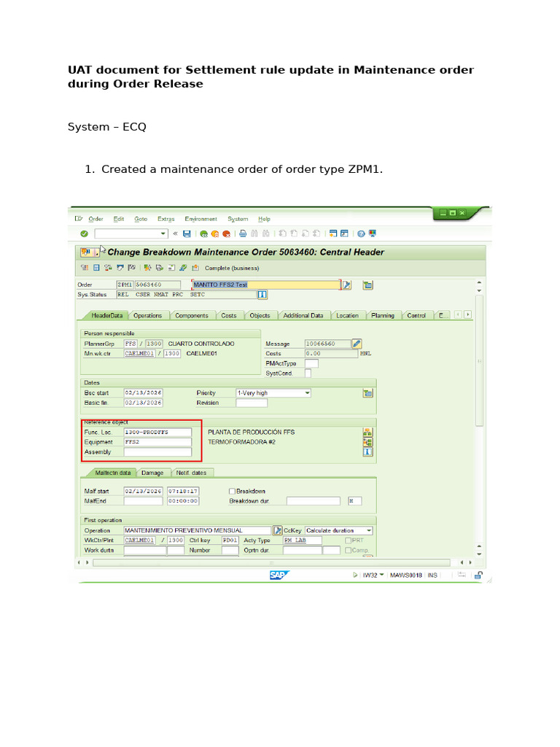Click the PM LAB activity type value
Viewport: 560px width, 747px height.
[x=303, y=541]
